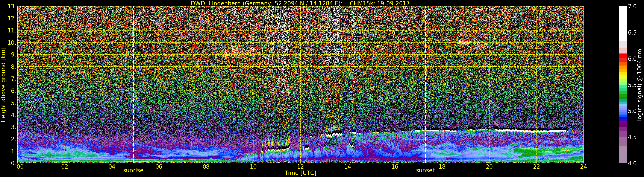Click the time axis tick label '08'
644x177 pixels.
coord(206,167)
